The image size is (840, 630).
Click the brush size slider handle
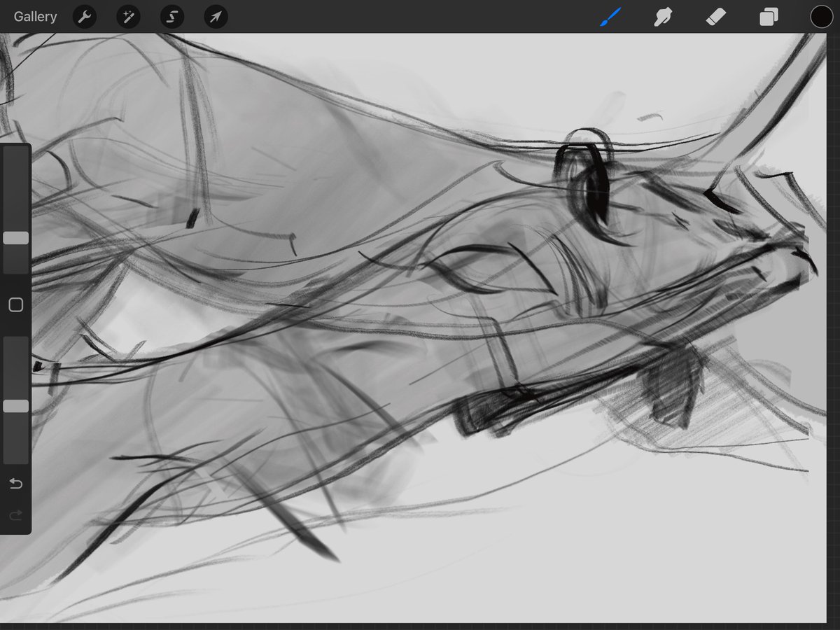coord(15,238)
